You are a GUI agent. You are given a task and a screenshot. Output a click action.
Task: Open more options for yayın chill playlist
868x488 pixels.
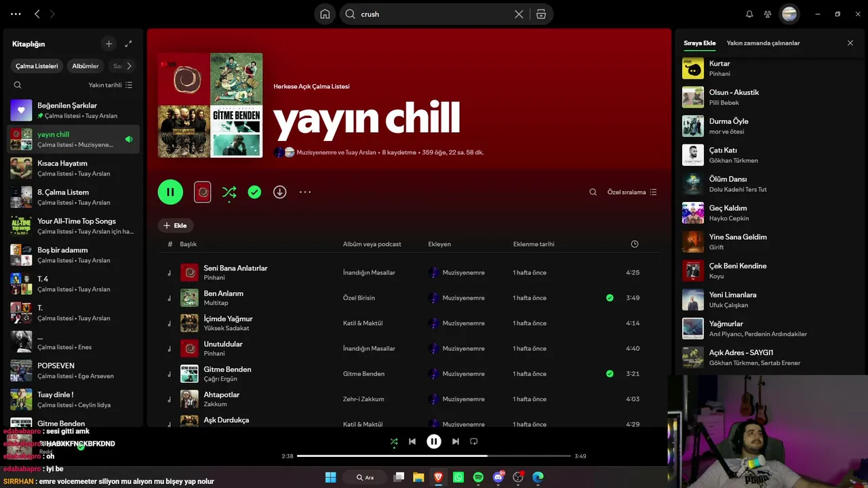305,192
